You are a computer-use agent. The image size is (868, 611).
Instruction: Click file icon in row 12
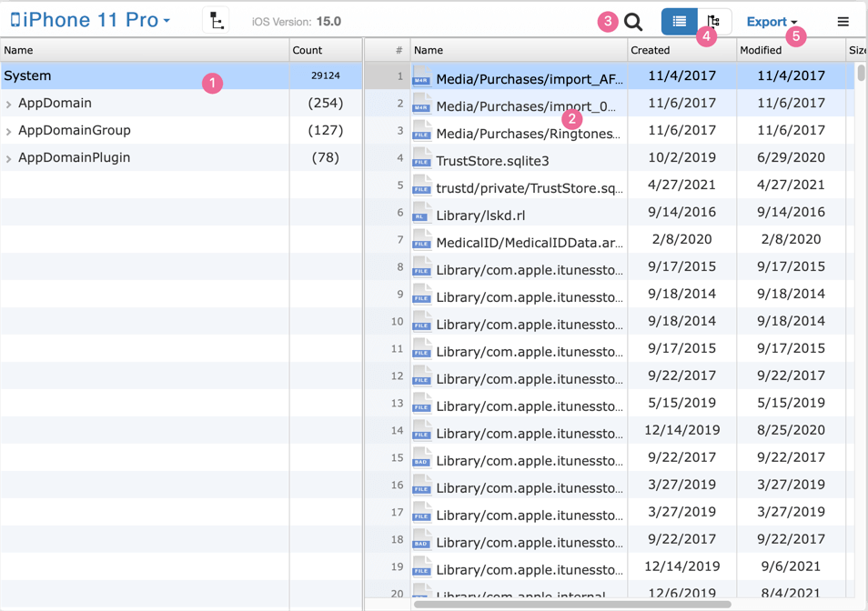(x=422, y=376)
